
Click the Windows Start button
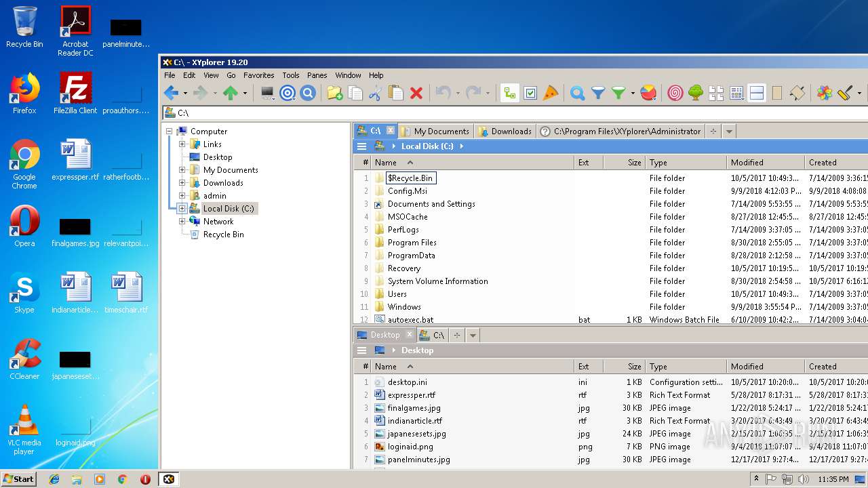(x=19, y=479)
